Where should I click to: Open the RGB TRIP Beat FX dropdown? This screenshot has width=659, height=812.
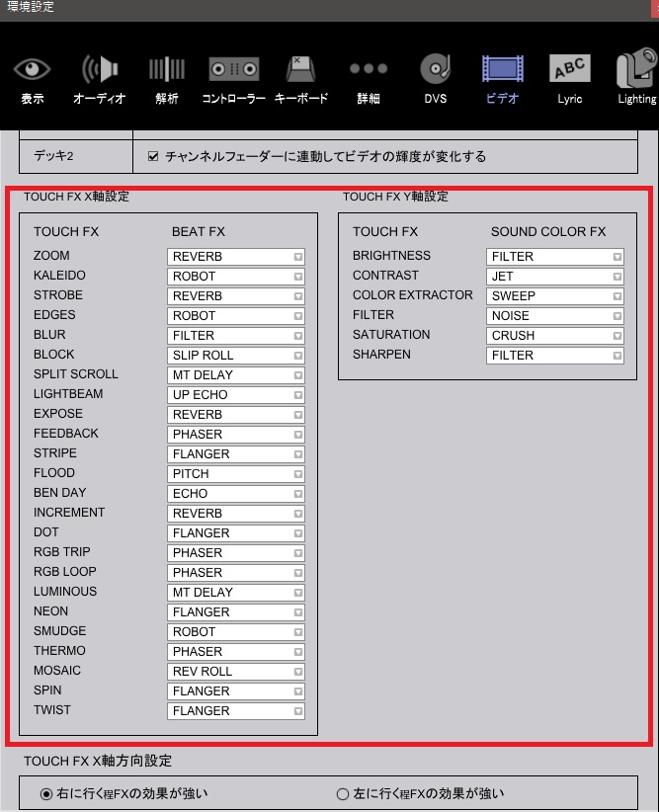pyautogui.click(x=236, y=552)
